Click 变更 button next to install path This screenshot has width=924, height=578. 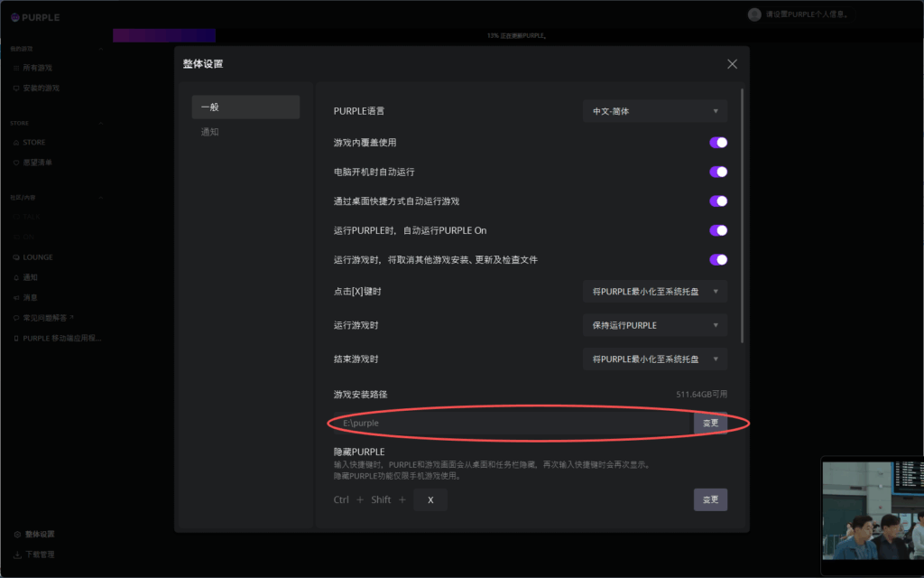pos(710,423)
